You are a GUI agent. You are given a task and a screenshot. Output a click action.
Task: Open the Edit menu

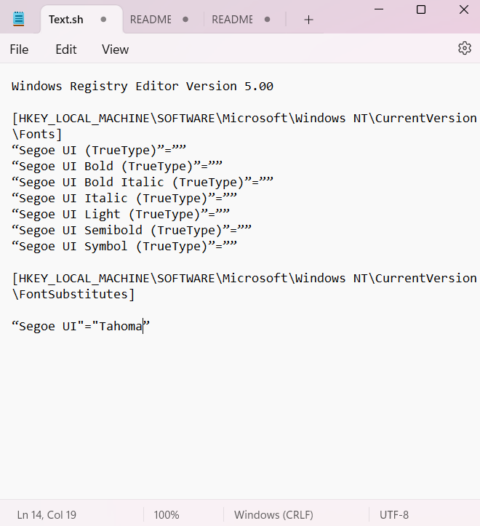pos(66,49)
